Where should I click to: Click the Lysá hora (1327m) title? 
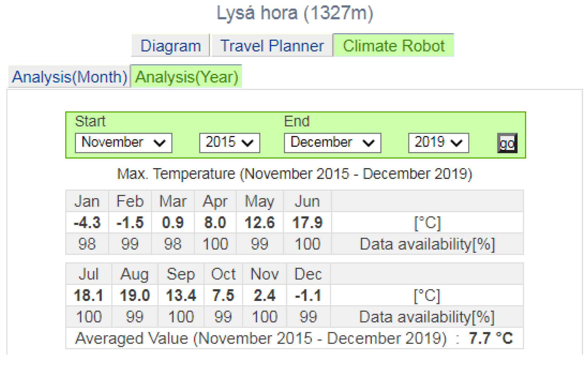tap(294, 13)
